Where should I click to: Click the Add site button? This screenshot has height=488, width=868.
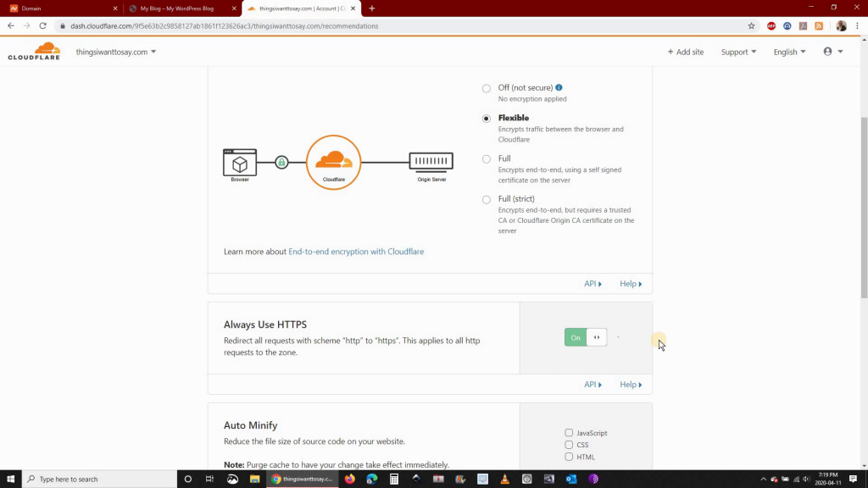click(x=685, y=52)
